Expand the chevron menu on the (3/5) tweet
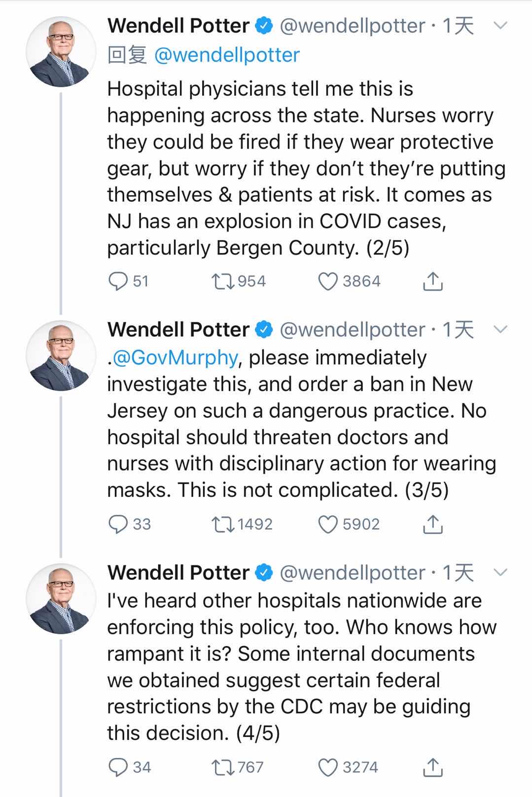Viewport: 532px width, 797px height. [500, 329]
